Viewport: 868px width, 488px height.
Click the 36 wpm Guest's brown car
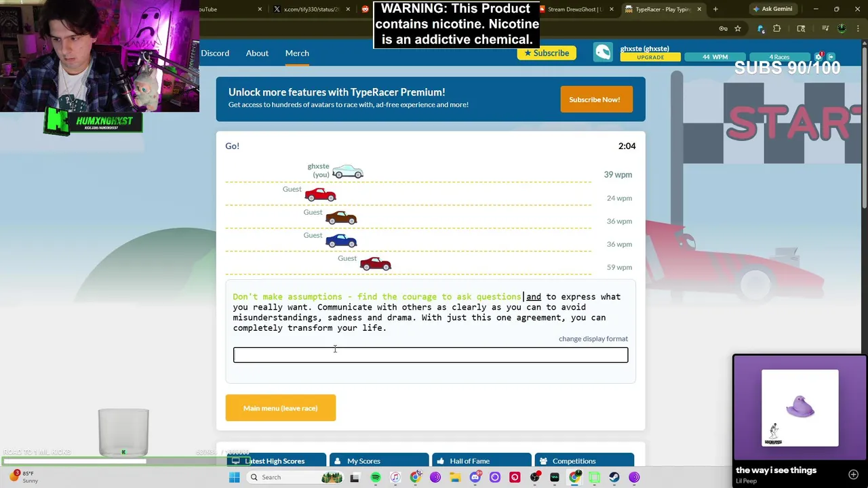click(x=341, y=218)
